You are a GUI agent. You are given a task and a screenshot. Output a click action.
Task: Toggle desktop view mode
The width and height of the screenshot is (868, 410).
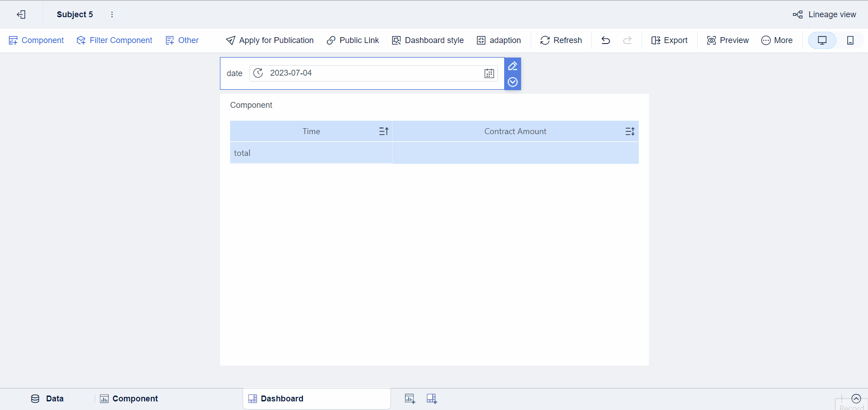point(822,40)
